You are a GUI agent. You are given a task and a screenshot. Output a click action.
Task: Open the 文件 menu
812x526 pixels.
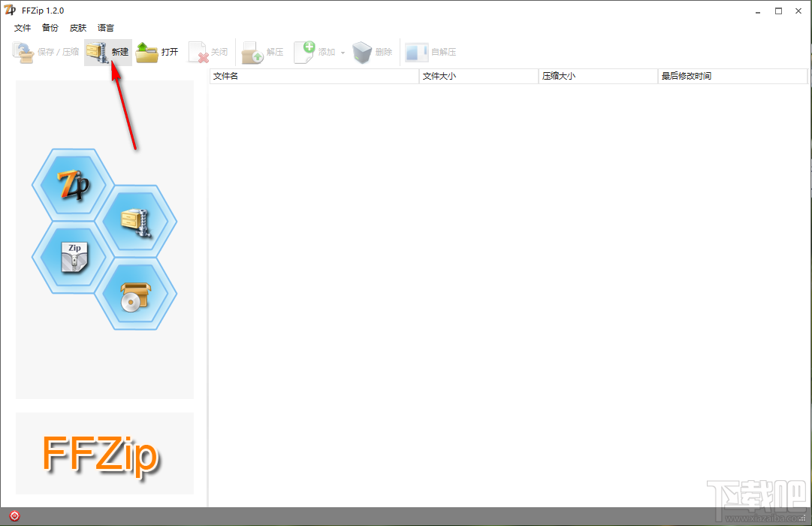click(x=23, y=28)
